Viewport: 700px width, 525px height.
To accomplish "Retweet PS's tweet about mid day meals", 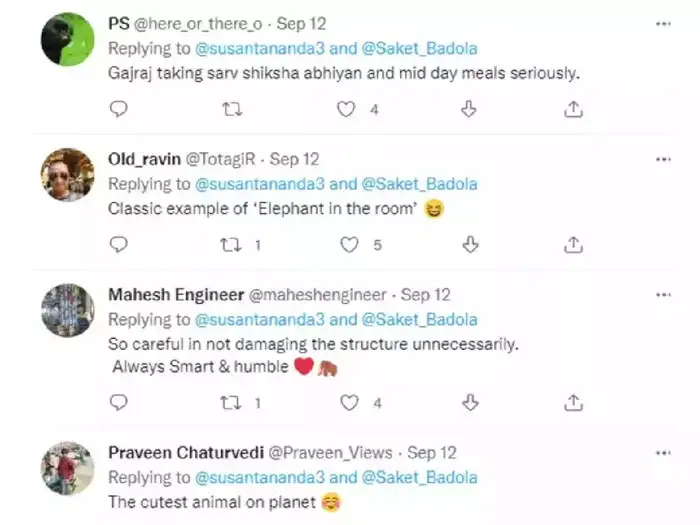I will [x=232, y=109].
